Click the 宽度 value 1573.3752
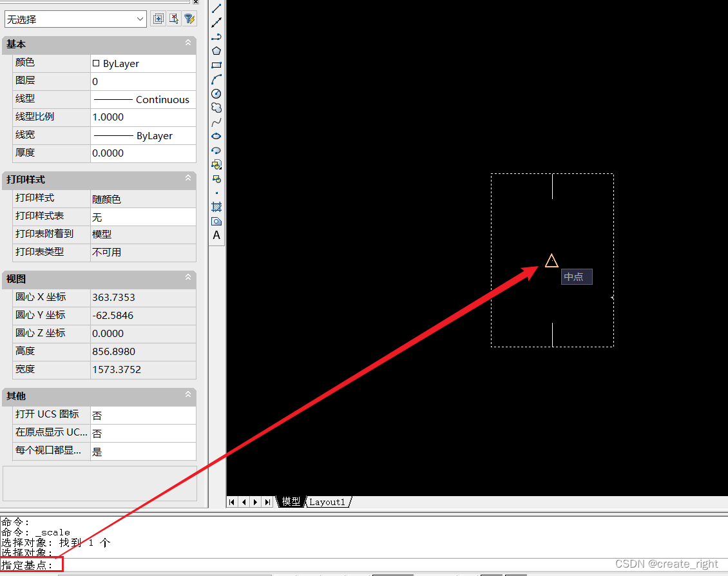This screenshot has width=728, height=576. pyautogui.click(x=143, y=370)
